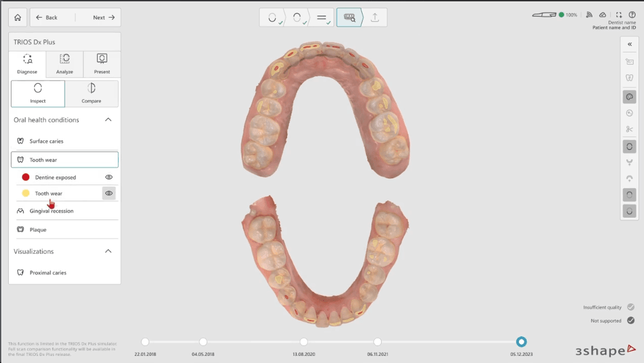This screenshot has width=644, height=363.
Task: Click the wireless connection icon
Action: tap(589, 15)
